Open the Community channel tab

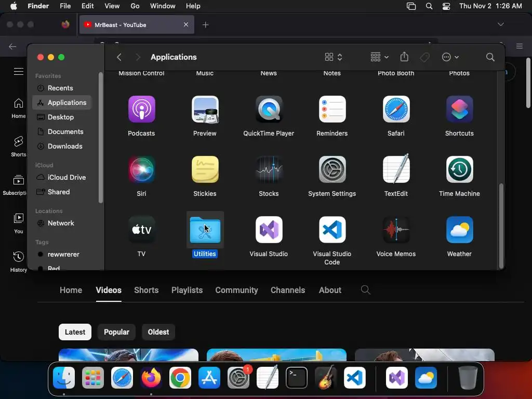[x=236, y=290]
